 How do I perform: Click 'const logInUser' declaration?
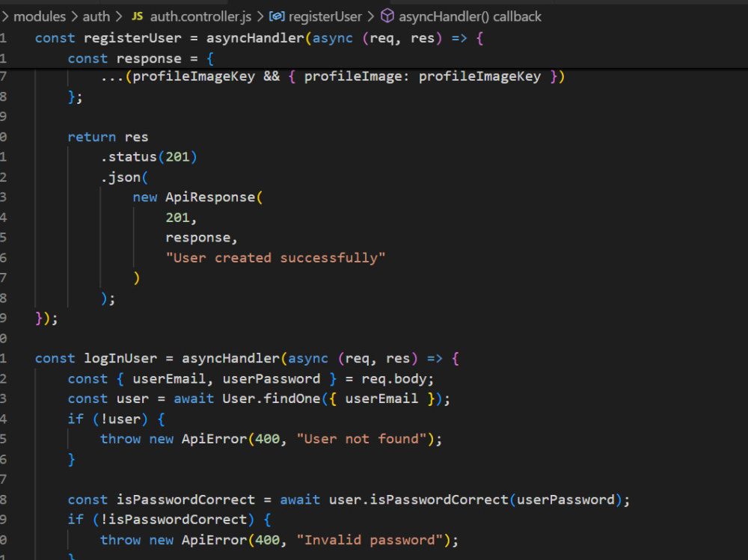tap(96, 359)
